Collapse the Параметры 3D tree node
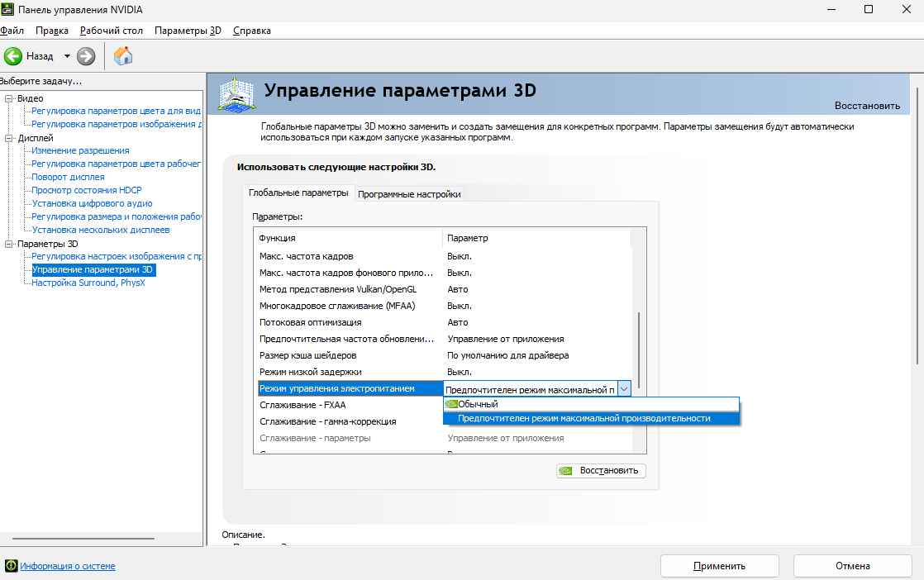This screenshot has height=580, width=924. point(9,244)
